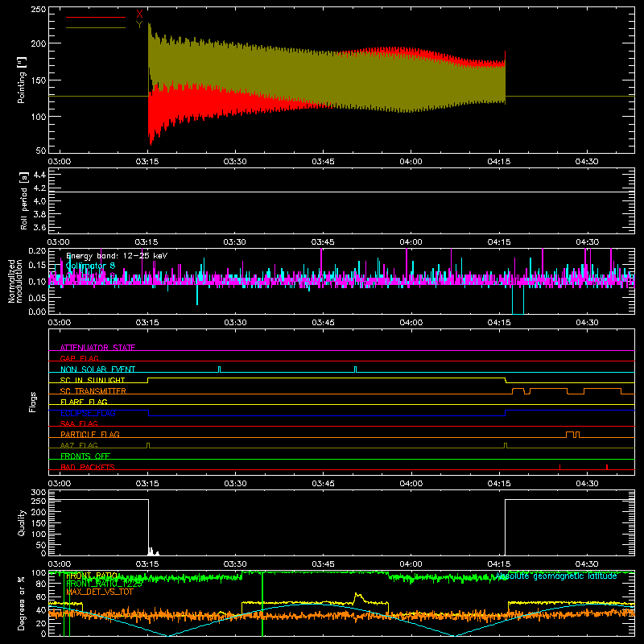Click the Absolute geomagnetic latitude label
This screenshot has width=644, height=644.
point(556,576)
